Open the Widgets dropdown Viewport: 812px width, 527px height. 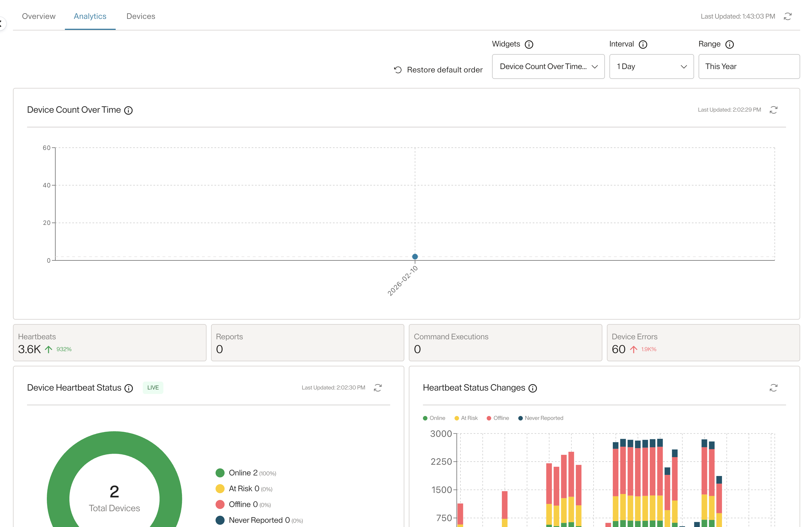(548, 67)
